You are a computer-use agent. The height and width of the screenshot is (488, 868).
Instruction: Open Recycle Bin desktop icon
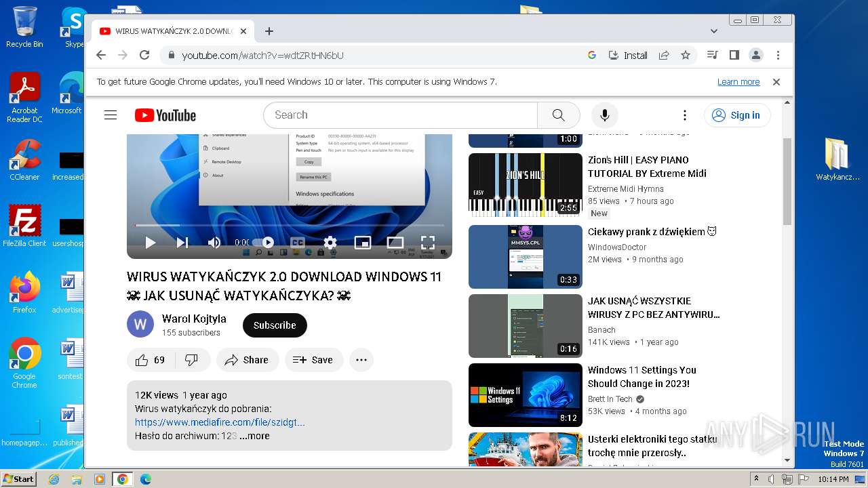coord(24,27)
